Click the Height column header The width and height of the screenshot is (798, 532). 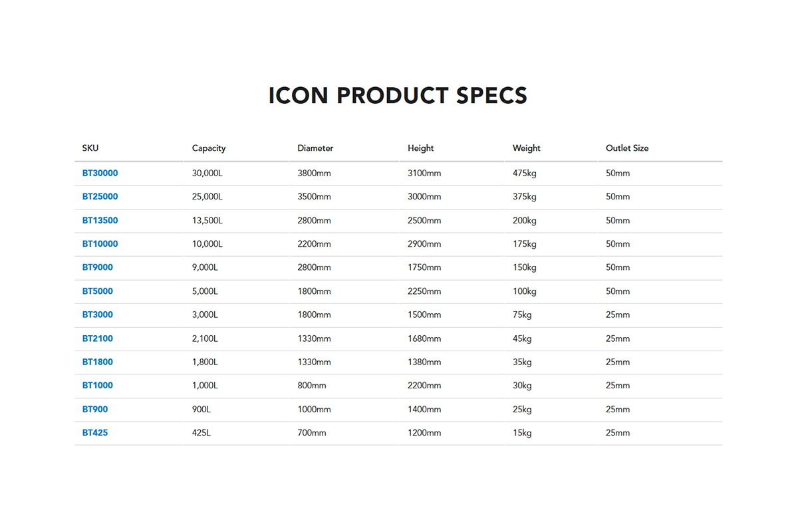[420, 148]
